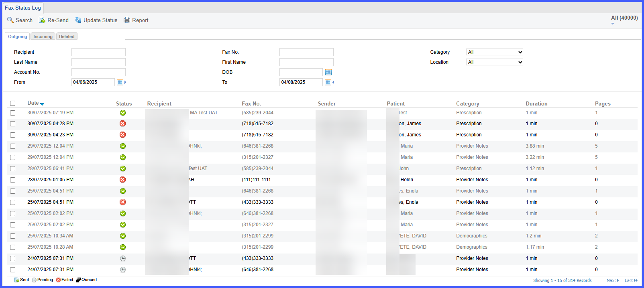Sort by the Status column header
Screen dimensions: 644x288
tap(124, 103)
